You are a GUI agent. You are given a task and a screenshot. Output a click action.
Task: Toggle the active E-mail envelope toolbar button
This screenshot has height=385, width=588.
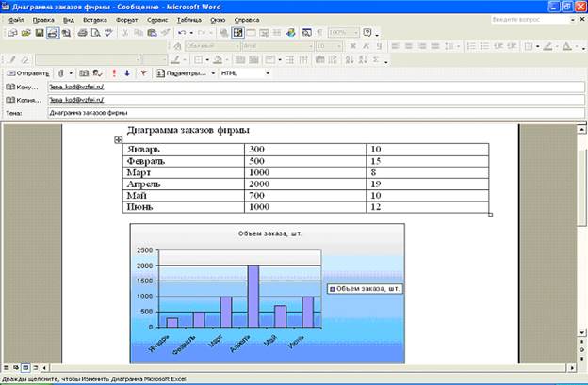[x=52, y=32]
